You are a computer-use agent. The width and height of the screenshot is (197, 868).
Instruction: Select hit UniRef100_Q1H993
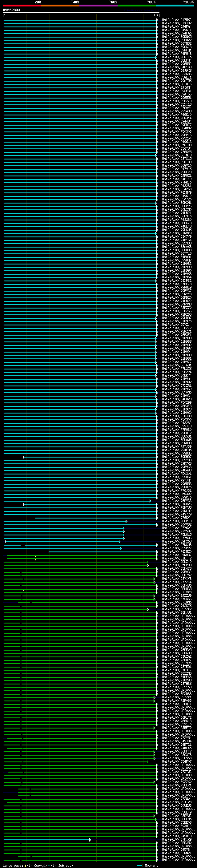(x=177, y=267)
